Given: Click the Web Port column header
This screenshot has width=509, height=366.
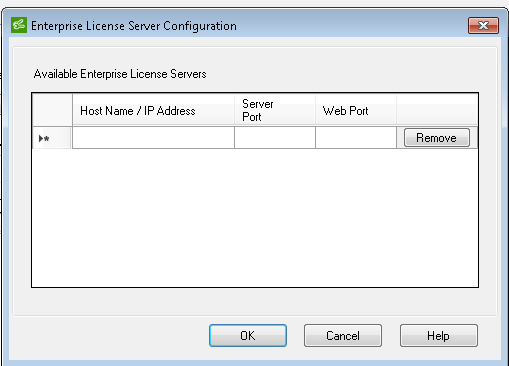Looking at the screenshot, I should (356, 110).
